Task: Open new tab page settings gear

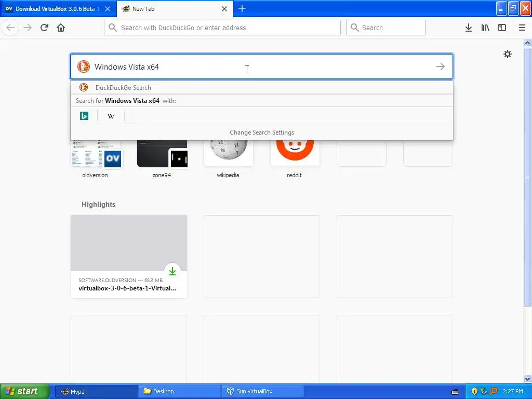Action: [x=507, y=54]
